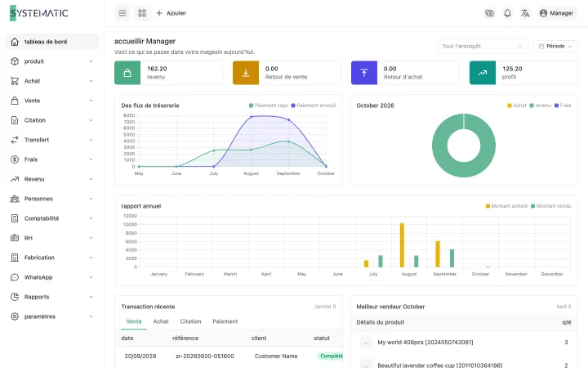Click the Frais dollar icon

click(15, 159)
